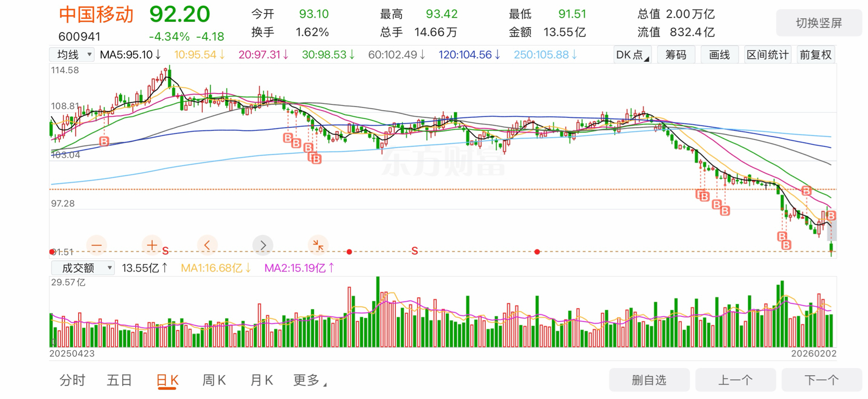The width and height of the screenshot is (868, 399).
Task: Click the 250:105.88 MA label
Action: click(546, 55)
